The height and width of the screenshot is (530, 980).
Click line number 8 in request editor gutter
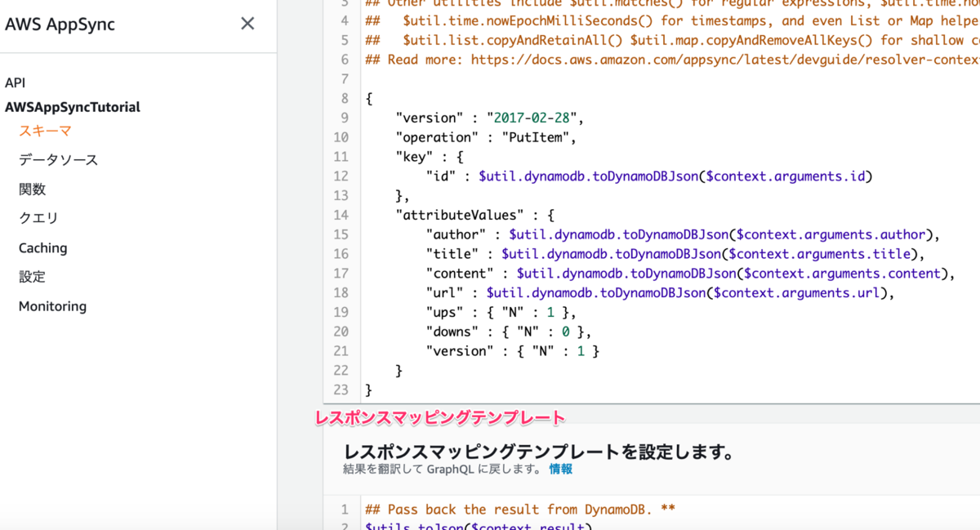point(345,99)
